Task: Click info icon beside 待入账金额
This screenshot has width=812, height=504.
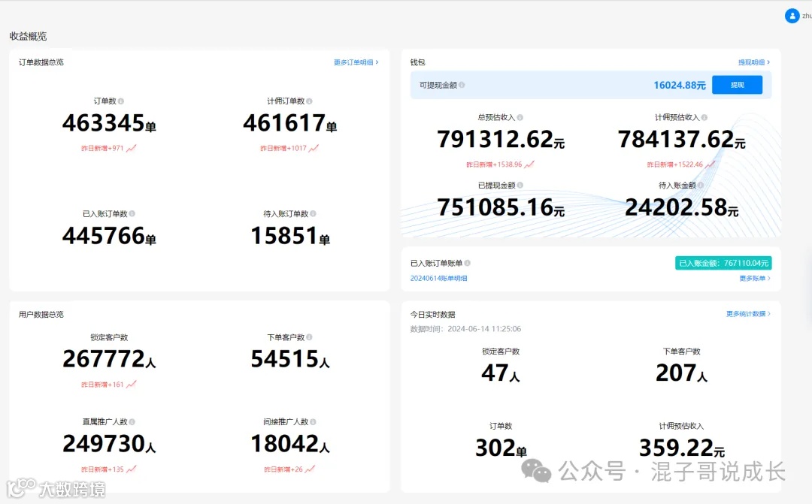Action: point(701,185)
